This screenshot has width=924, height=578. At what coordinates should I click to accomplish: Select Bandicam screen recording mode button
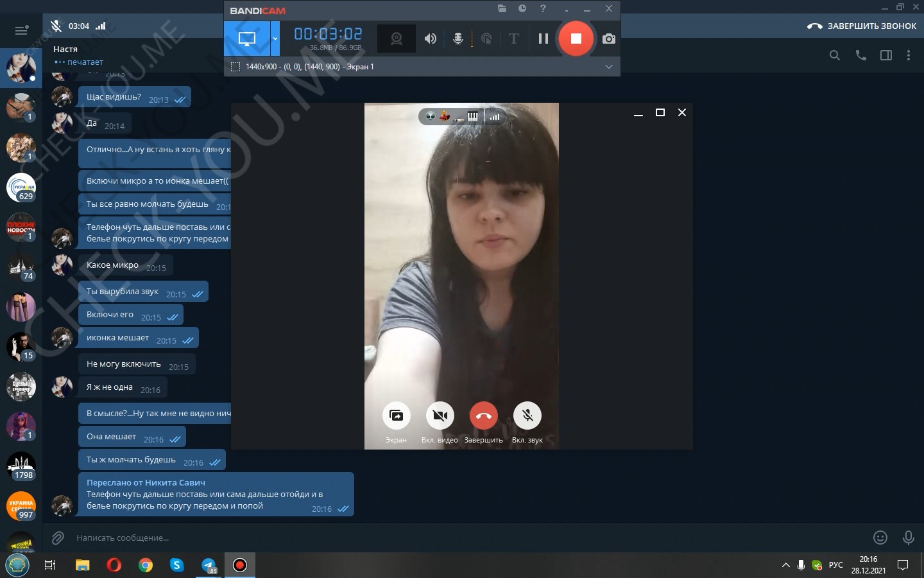coord(247,39)
